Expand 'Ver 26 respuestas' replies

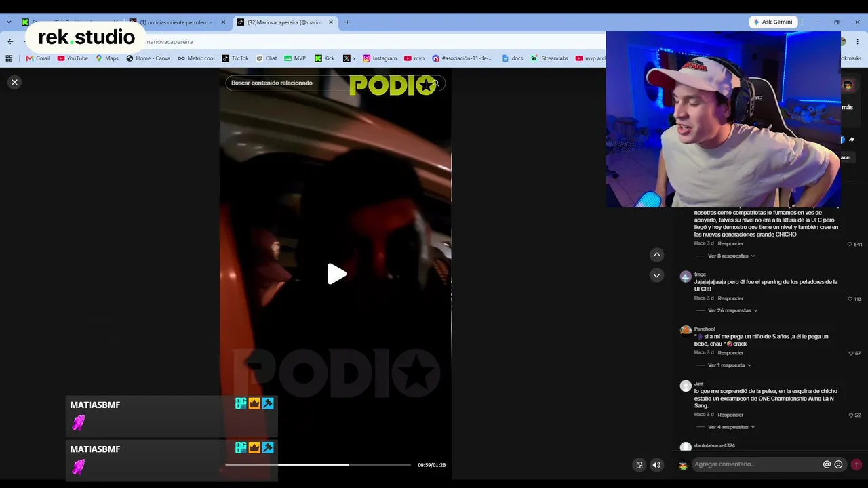click(732, 310)
